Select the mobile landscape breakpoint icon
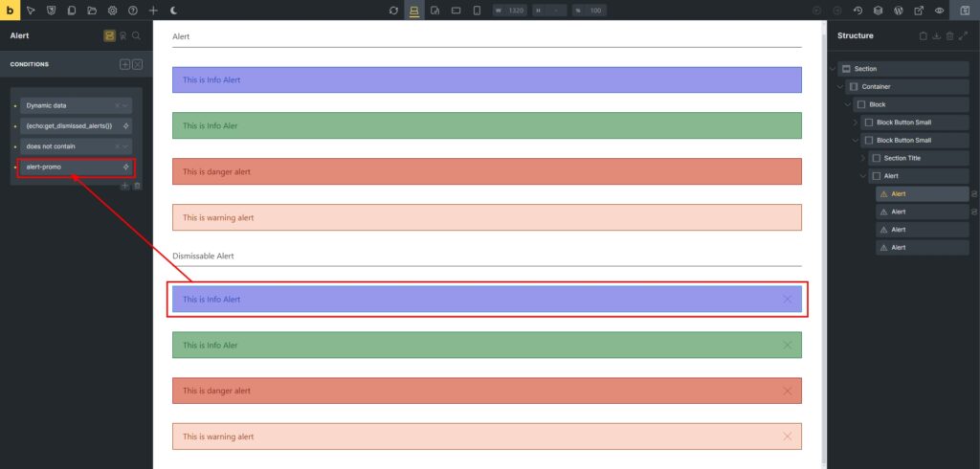The image size is (980, 469). point(457,11)
